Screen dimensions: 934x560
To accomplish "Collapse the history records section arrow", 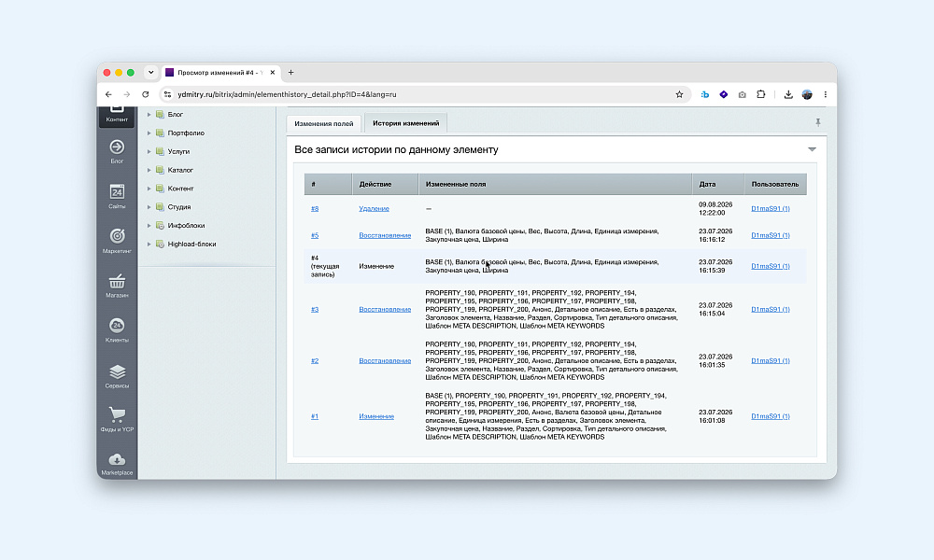I will [812, 149].
